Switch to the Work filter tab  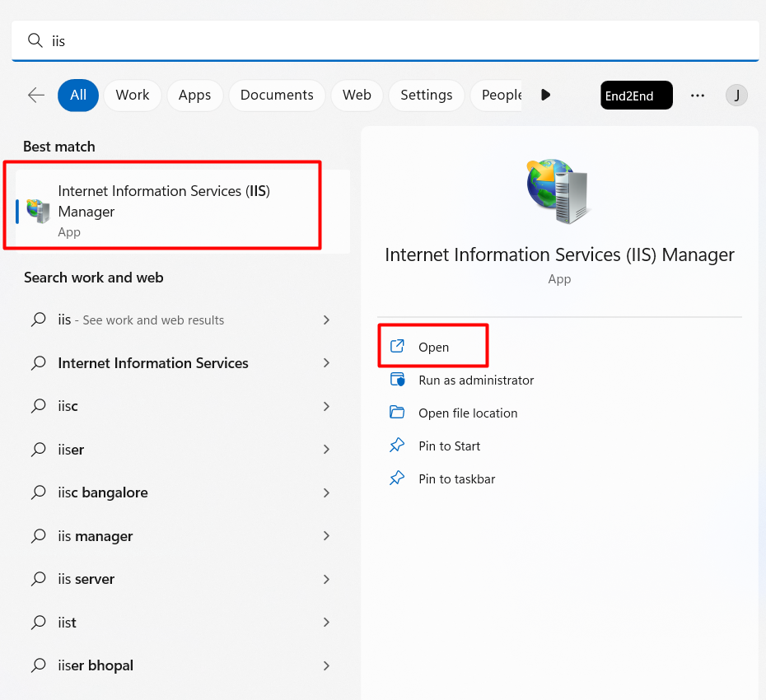133,96
